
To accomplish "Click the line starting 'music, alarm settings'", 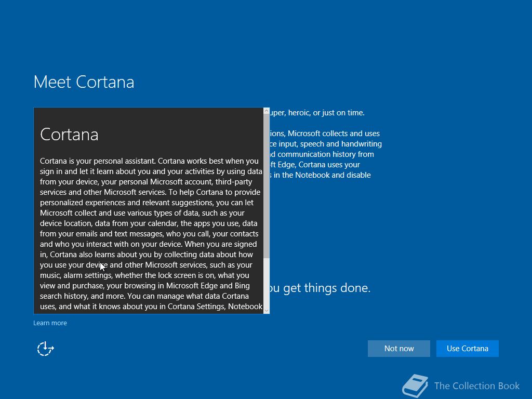I will (x=144, y=275).
